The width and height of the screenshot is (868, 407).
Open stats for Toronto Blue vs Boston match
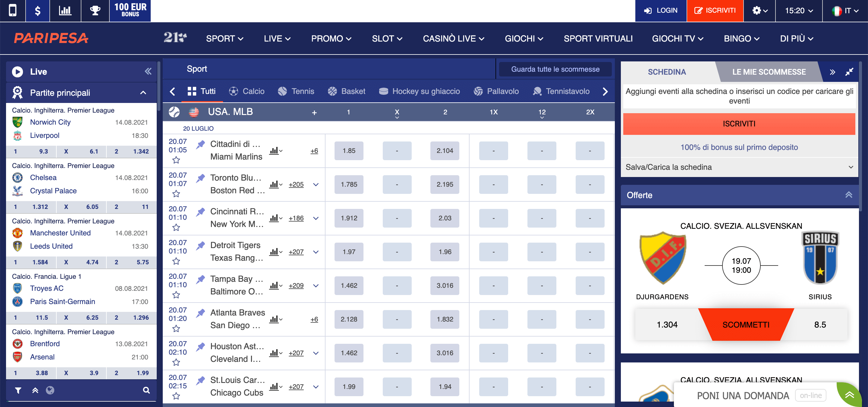276,184
